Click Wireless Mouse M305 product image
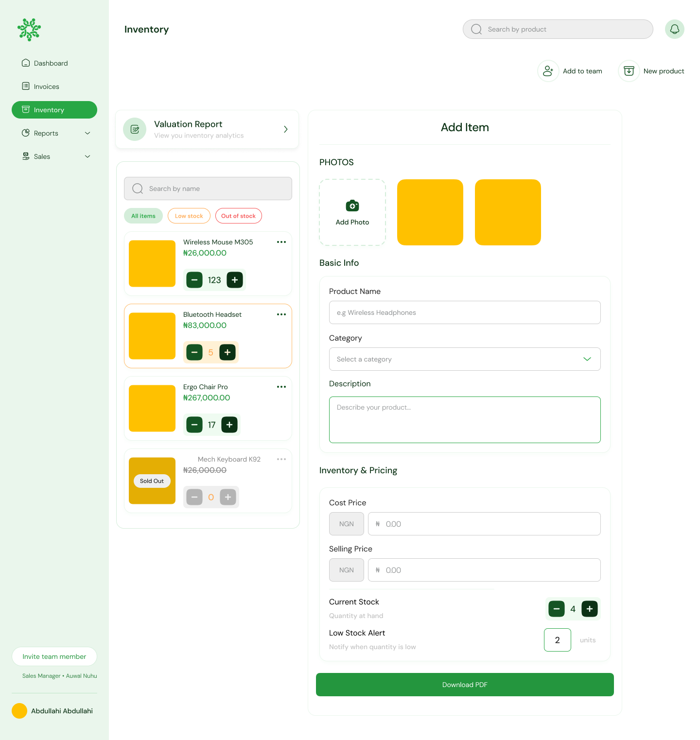Image resolution: width=700 pixels, height=740 pixels. [x=152, y=263]
